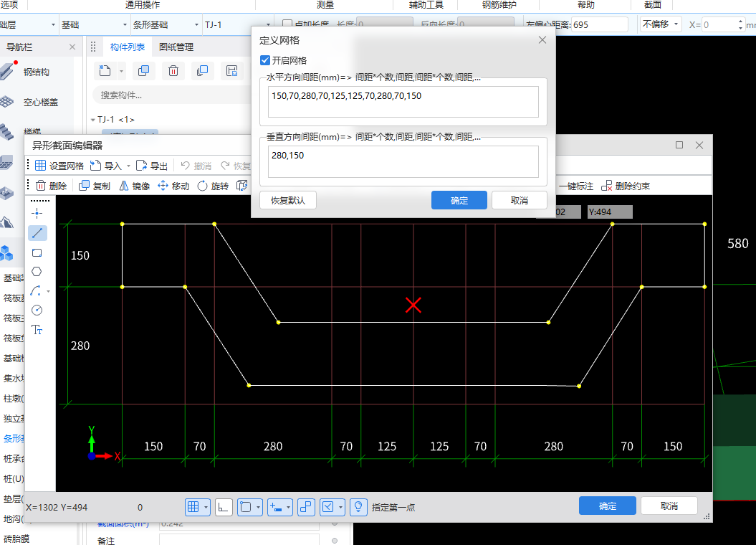Click the new component icon in 构件列表

tap(105, 71)
